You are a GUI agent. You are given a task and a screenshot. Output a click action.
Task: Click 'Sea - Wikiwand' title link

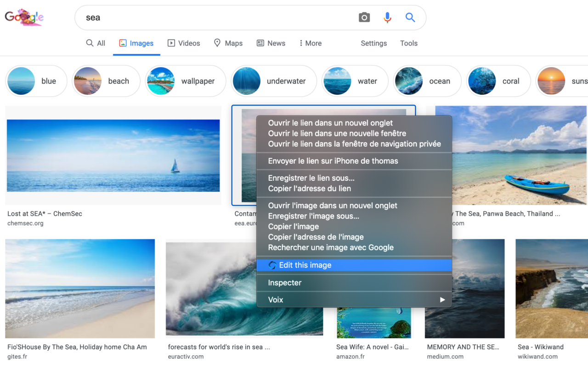pyautogui.click(x=541, y=347)
